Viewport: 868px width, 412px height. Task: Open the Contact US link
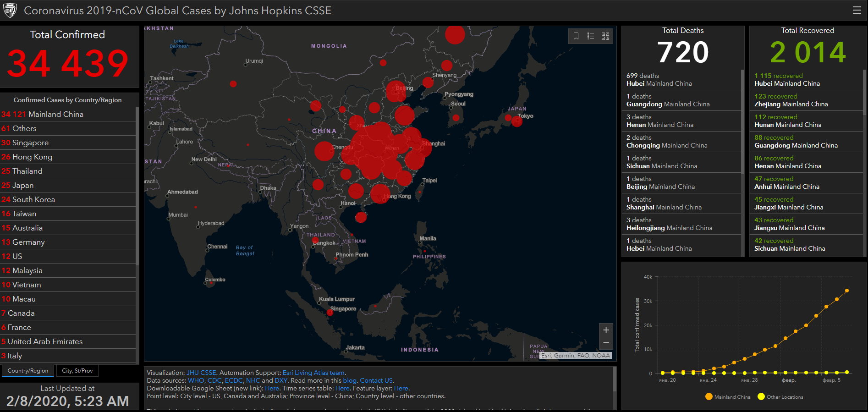pyautogui.click(x=376, y=380)
